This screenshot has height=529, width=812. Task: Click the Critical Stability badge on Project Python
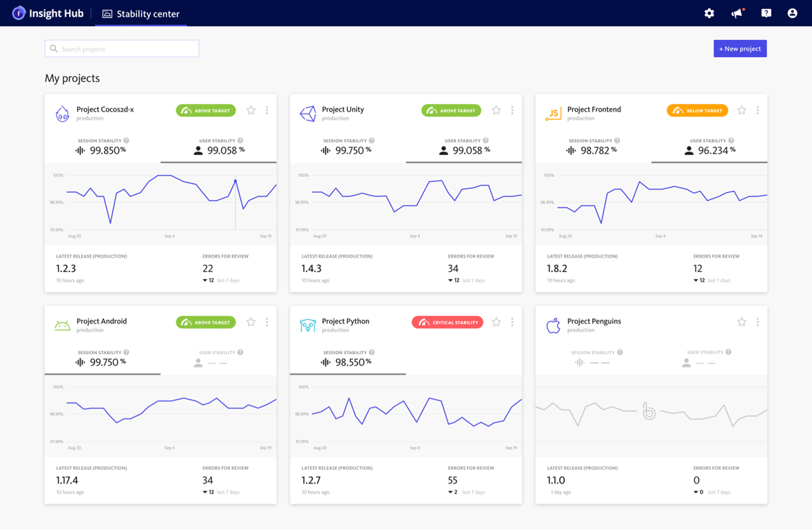tap(447, 321)
